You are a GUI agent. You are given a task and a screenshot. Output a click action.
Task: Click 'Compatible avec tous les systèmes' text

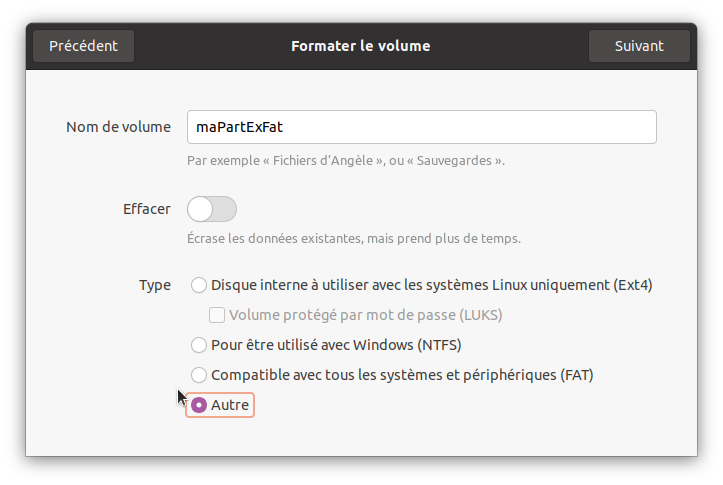click(x=402, y=375)
